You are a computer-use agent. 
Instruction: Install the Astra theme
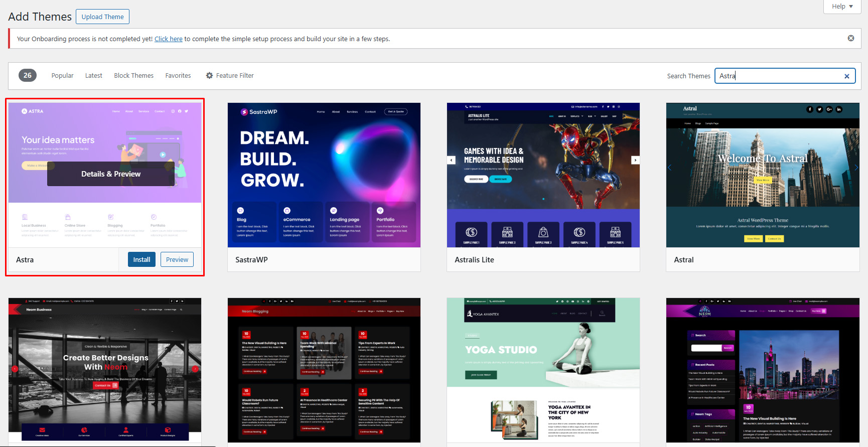point(141,259)
